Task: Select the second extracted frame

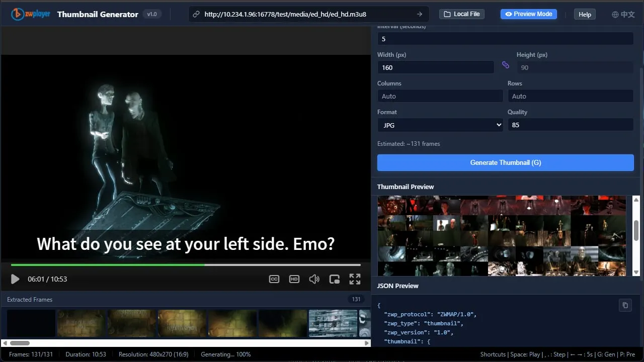Action: click(x=82, y=323)
